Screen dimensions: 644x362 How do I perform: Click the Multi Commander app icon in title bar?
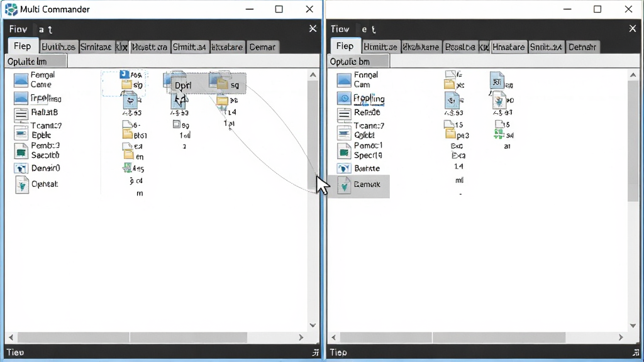click(11, 9)
